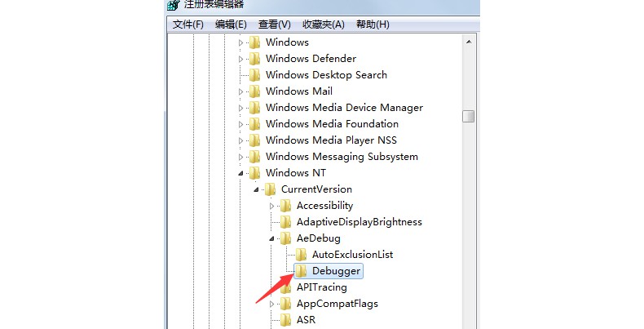Image resolution: width=644 pixels, height=329 pixels.
Task: Expand Windows Media Device Manager node
Action: tap(240, 108)
